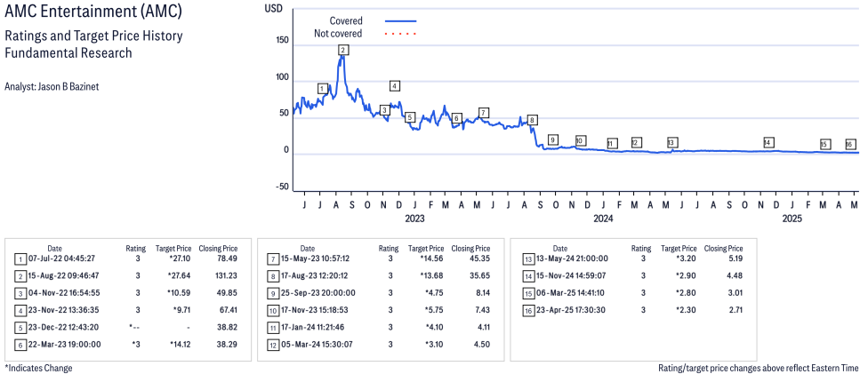Click closing price 131.23
Screen dimensions: 868x374
(226, 275)
